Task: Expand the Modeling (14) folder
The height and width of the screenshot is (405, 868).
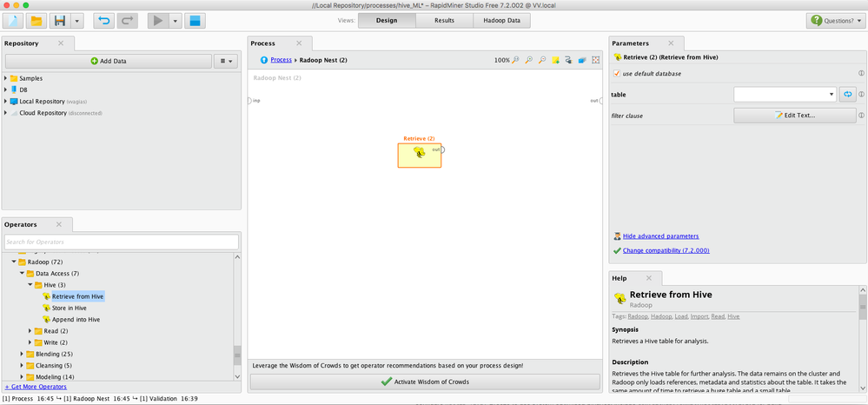Action: coord(22,377)
